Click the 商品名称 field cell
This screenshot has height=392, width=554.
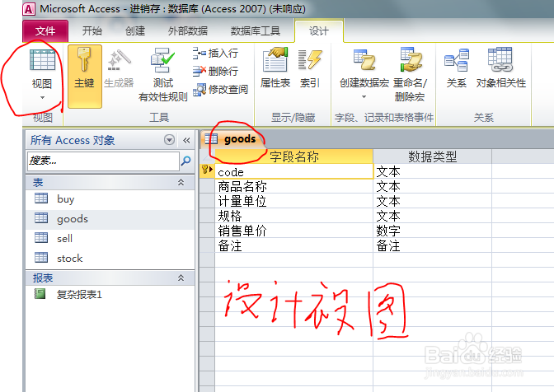pyautogui.click(x=293, y=186)
